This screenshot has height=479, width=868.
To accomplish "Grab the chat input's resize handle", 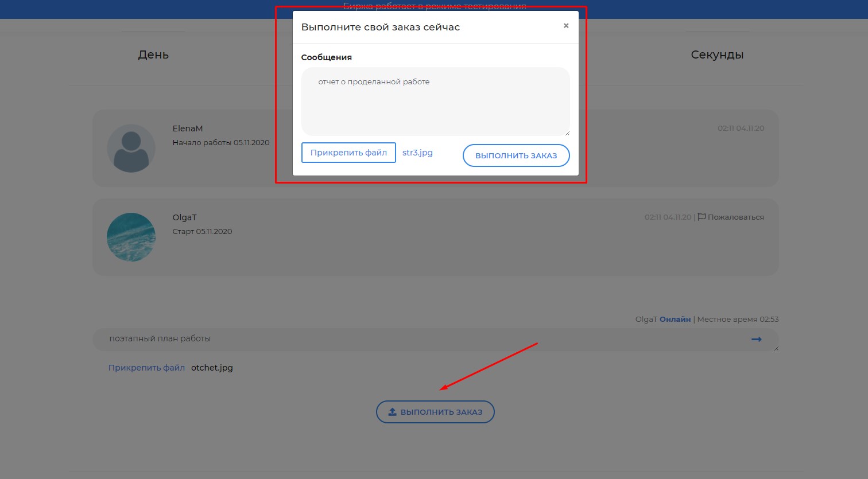I will [x=776, y=348].
